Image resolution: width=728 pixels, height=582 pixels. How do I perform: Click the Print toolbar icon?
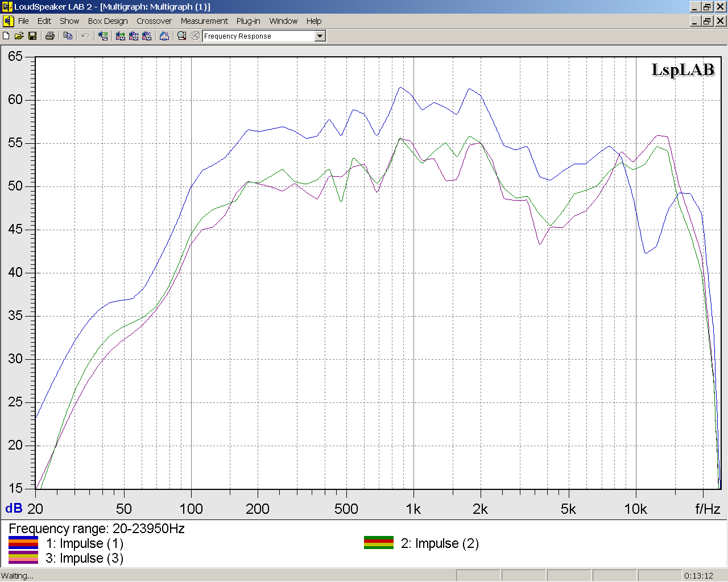tap(50, 36)
